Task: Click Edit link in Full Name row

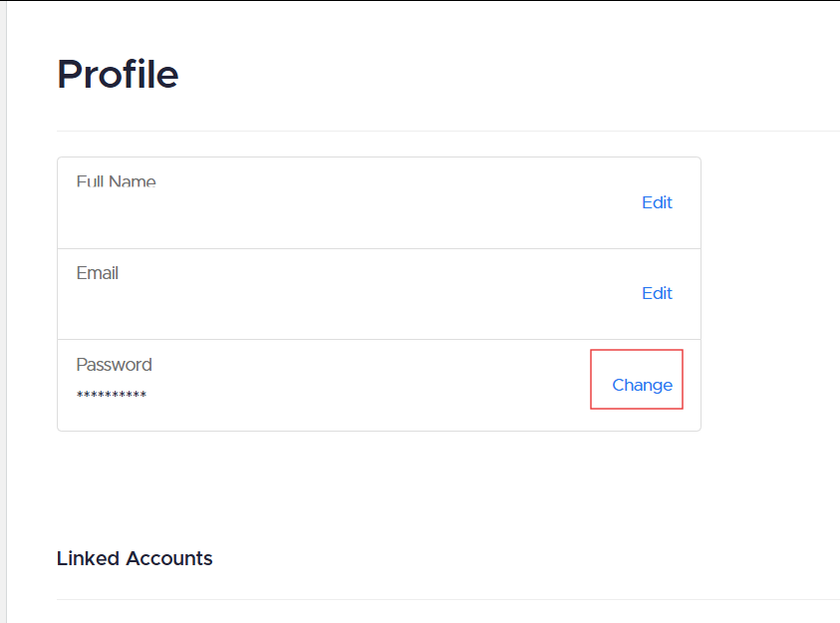Action: click(x=657, y=202)
